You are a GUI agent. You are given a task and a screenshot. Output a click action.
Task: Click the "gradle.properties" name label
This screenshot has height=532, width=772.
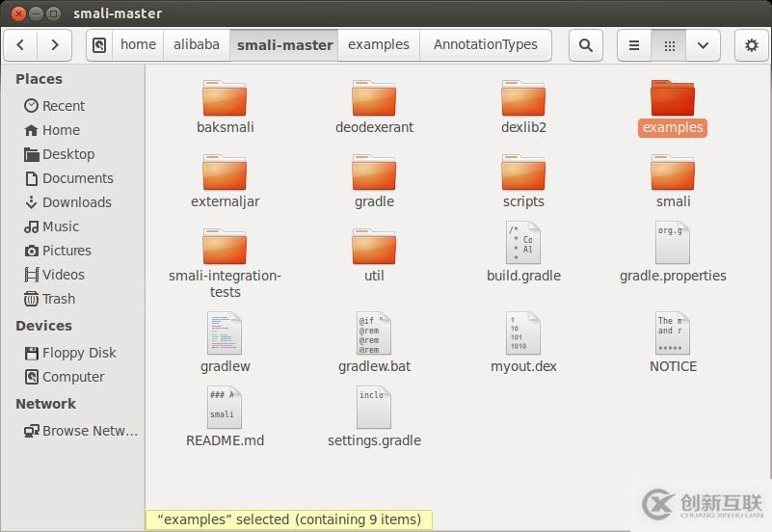(x=673, y=276)
